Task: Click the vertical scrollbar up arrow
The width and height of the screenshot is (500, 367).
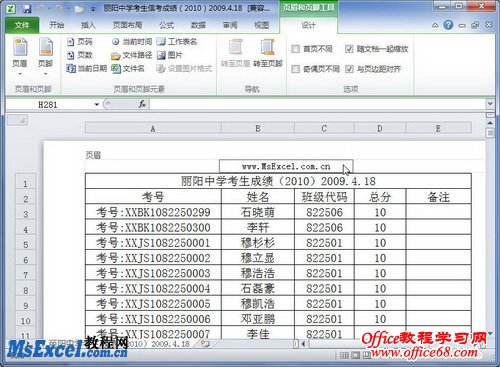Action: click(490, 123)
